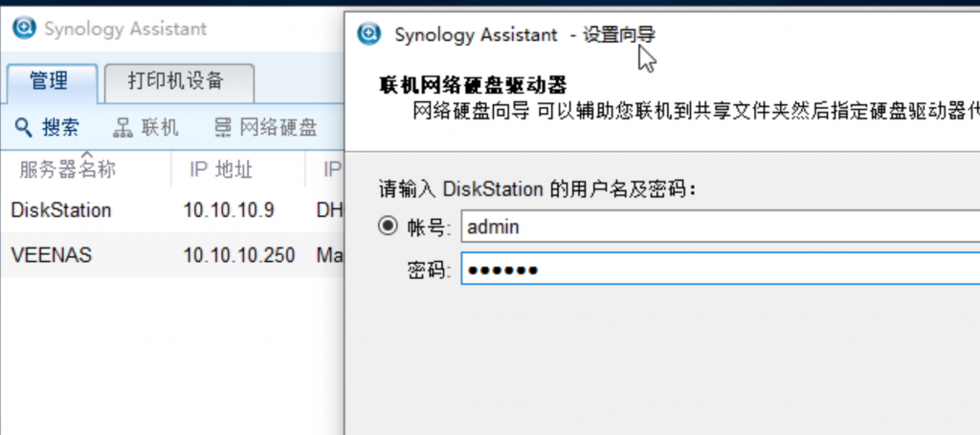This screenshot has height=435, width=980.
Task: Click the 网络硬盘 network drive icon
Action: click(x=222, y=127)
